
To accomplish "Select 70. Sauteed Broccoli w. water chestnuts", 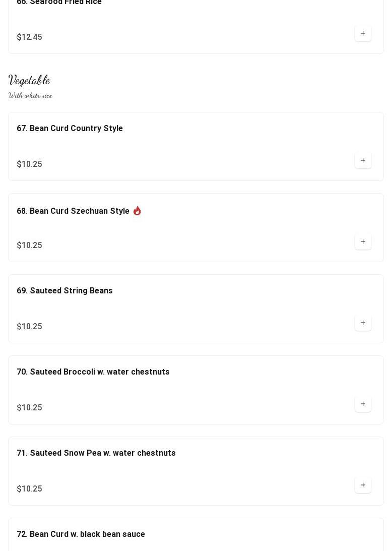I will (x=93, y=372).
